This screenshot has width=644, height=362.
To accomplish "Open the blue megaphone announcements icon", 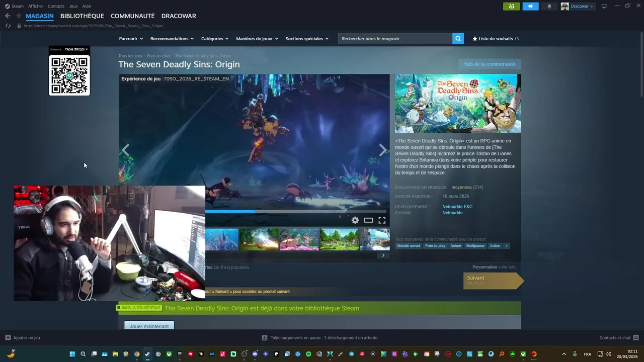I will tap(530, 6).
